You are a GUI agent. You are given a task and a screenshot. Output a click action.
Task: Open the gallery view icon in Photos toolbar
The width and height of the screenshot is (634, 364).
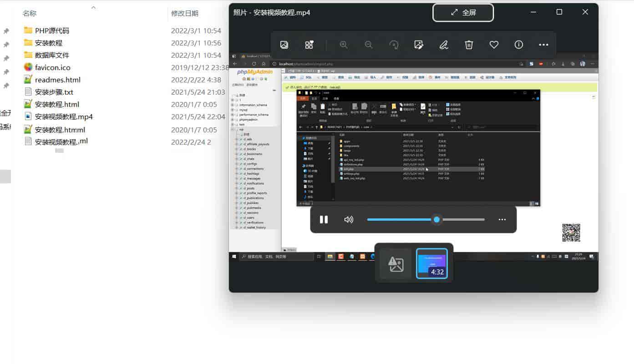(284, 45)
